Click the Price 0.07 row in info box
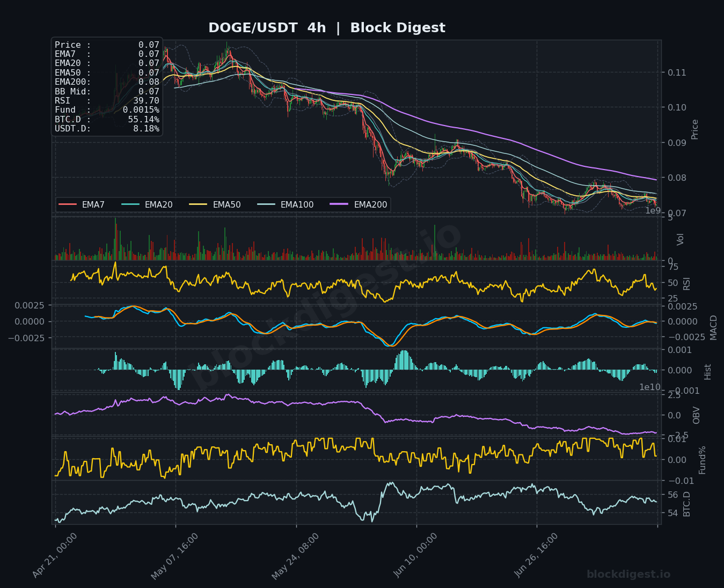The image size is (724, 588). tap(107, 45)
